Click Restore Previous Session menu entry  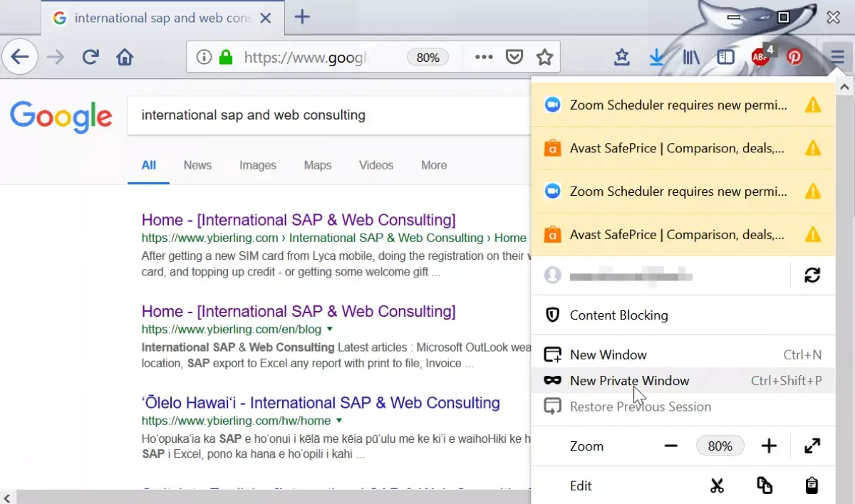coord(683,406)
